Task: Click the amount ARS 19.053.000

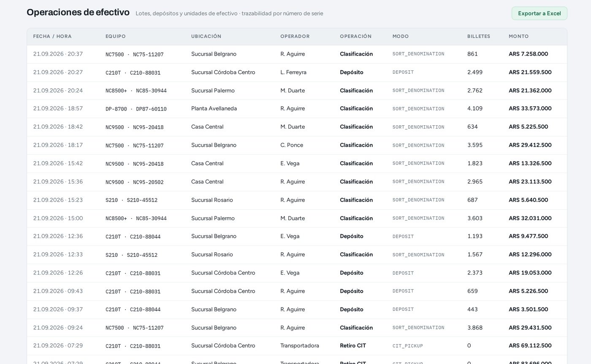Action: click(530, 273)
